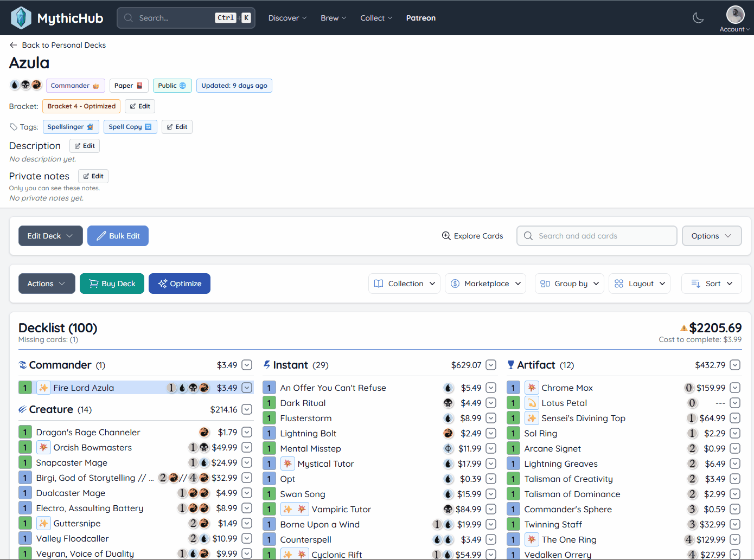Image resolution: width=754 pixels, height=560 pixels.
Task: Open the Discover menu
Action: coord(287,18)
